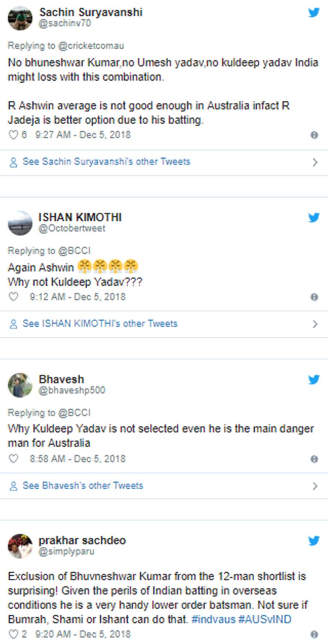Image resolution: width=328 pixels, height=644 pixels.
Task: Expand Bhavesh's other Tweets chevron
Action: 315,486
